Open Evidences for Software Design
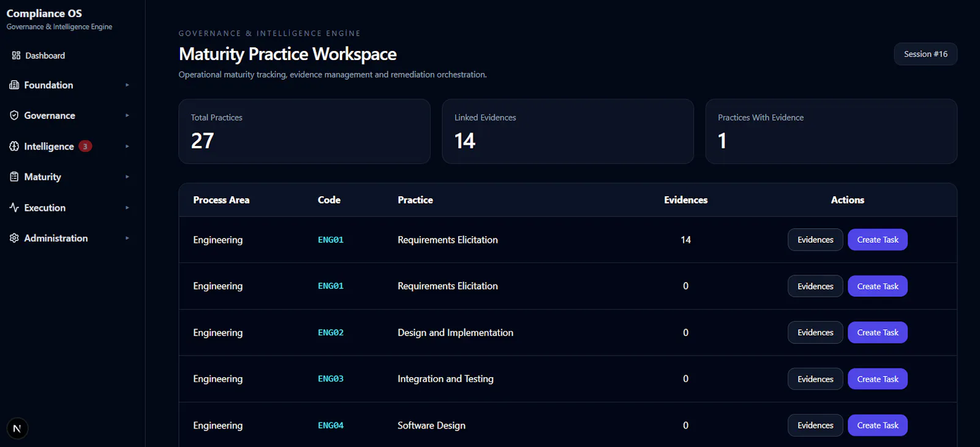The image size is (980, 447). (x=815, y=426)
